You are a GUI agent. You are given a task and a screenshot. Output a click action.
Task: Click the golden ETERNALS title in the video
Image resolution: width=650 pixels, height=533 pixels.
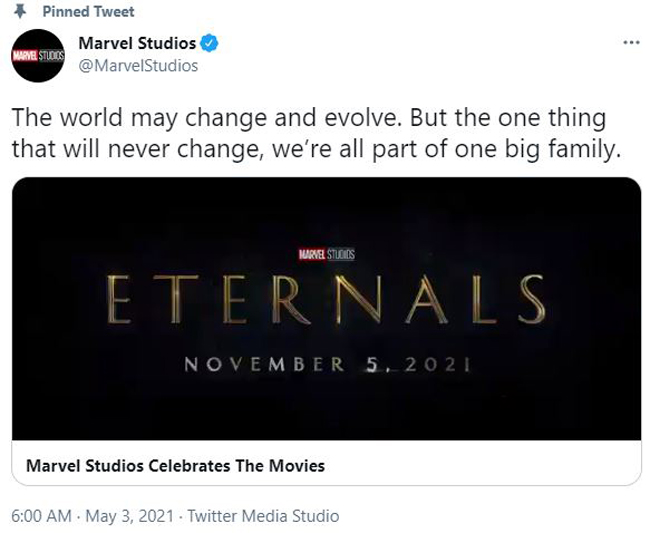(326, 299)
